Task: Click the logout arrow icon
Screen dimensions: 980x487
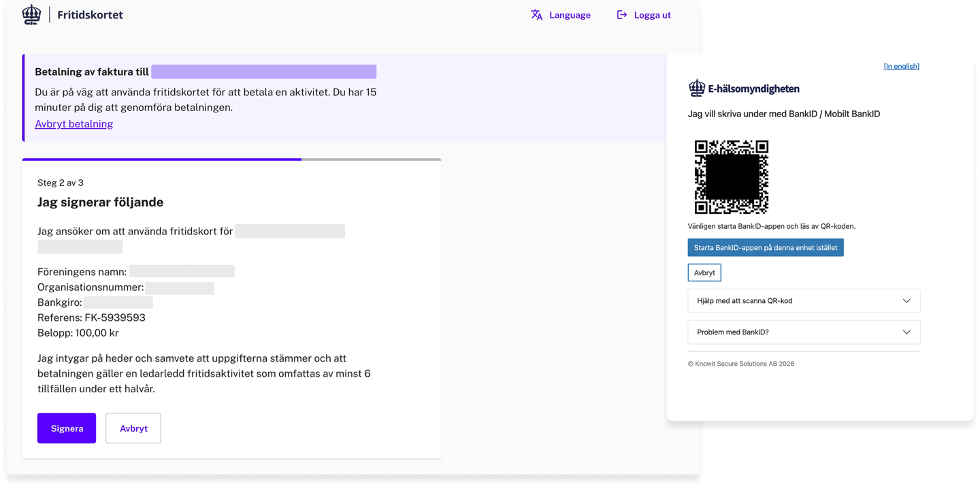Action: pyautogui.click(x=621, y=15)
